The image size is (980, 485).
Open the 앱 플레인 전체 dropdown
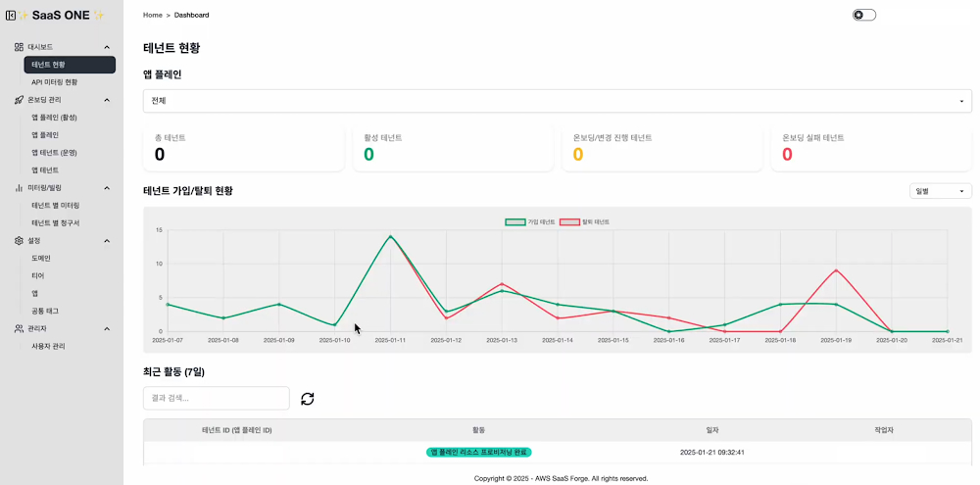[557, 101]
